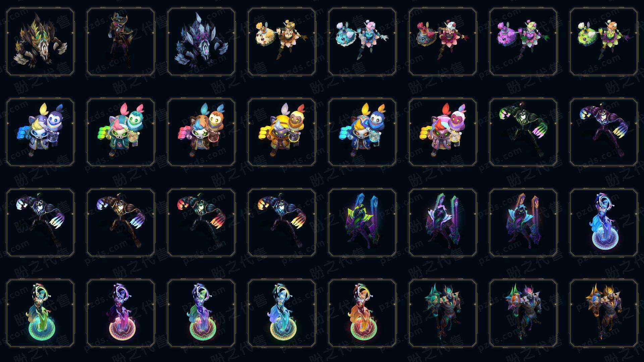Pick the golden armored warrior chroma
Viewport: 644px width, 362px height.
(x=604, y=313)
